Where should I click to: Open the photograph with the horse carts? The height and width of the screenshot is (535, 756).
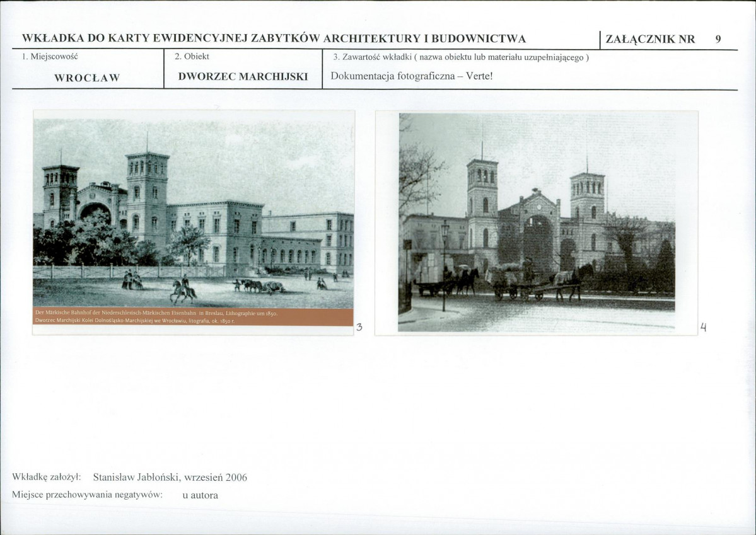click(x=537, y=222)
